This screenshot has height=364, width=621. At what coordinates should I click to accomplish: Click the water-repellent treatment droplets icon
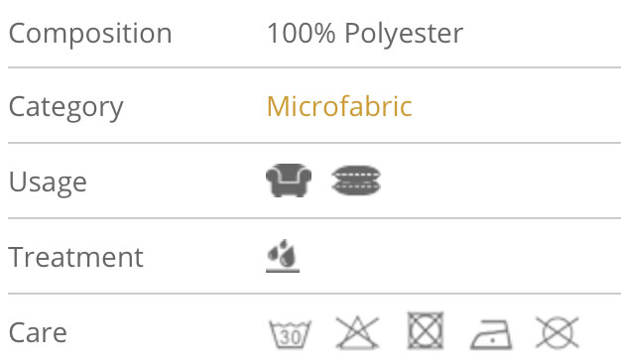[x=283, y=256]
